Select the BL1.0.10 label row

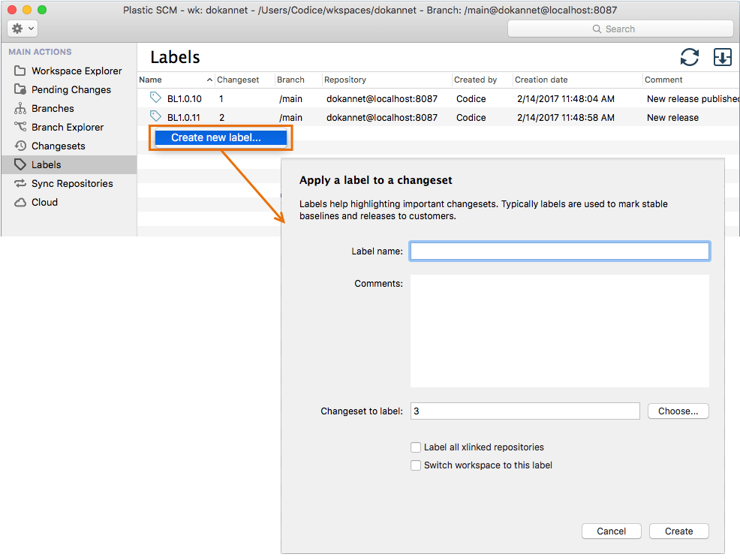(438, 98)
